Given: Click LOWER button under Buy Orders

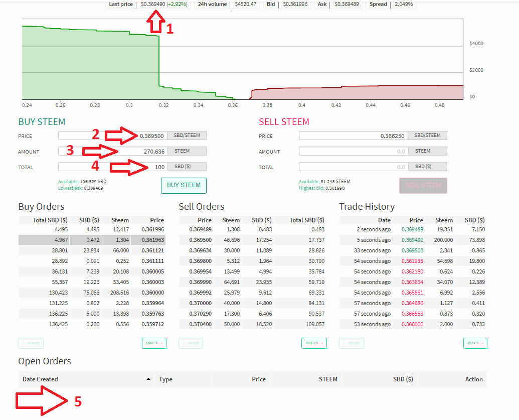Looking at the screenshot, I should pos(154,343).
